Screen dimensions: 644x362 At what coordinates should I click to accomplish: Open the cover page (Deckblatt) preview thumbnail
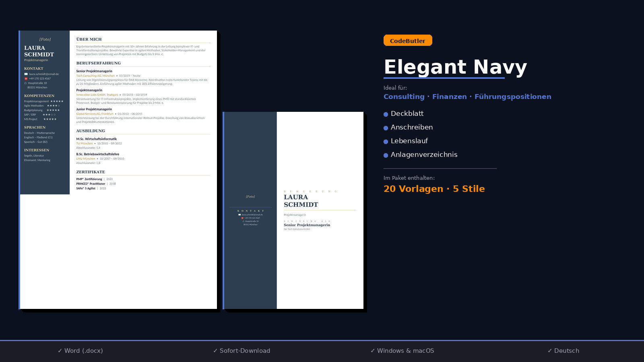pos(293,210)
